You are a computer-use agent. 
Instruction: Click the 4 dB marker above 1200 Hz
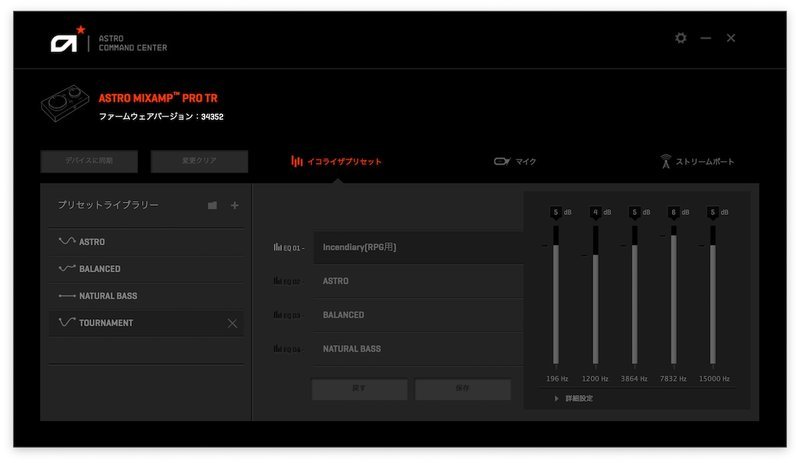click(x=595, y=212)
